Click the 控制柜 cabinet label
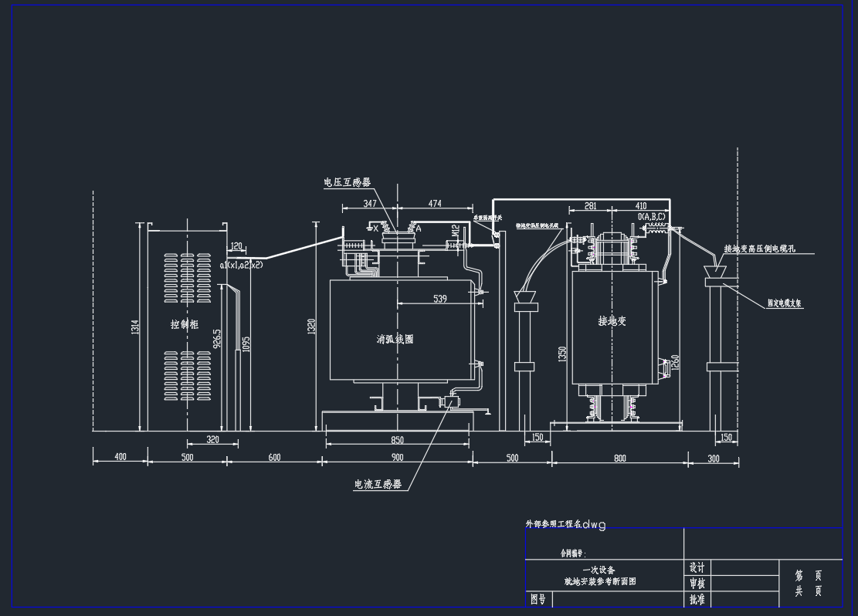The image size is (858, 616). pyautogui.click(x=185, y=325)
